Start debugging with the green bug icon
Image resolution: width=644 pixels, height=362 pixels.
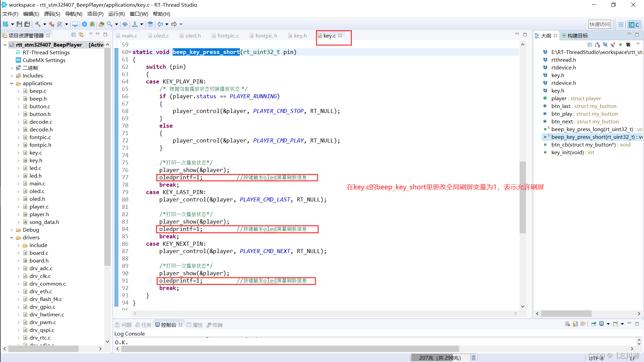click(x=92, y=24)
